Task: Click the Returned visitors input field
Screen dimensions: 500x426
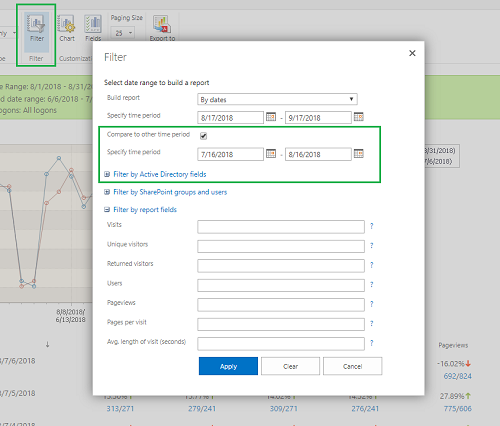Action: coord(281,266)
